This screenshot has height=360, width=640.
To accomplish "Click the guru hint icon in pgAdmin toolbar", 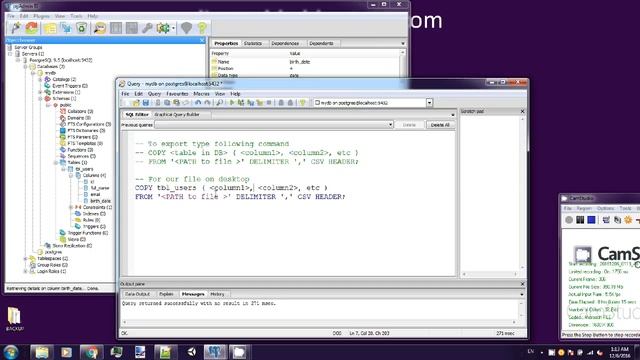I will tap(186, 28).
